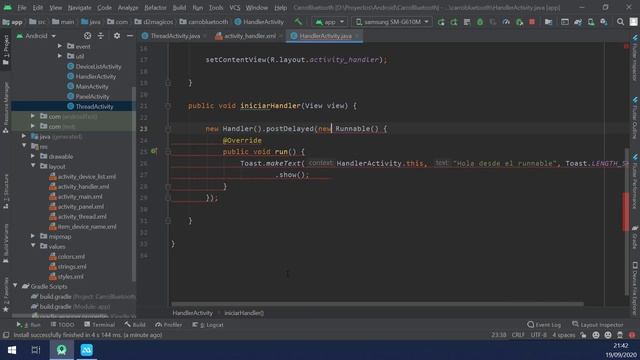Click the Make Project hammer icon
The width and height of the screenshot is (640, 360).
pos(298,22)
